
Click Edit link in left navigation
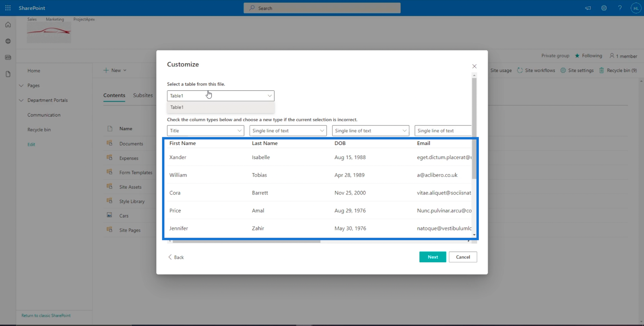tap(31, 144)
